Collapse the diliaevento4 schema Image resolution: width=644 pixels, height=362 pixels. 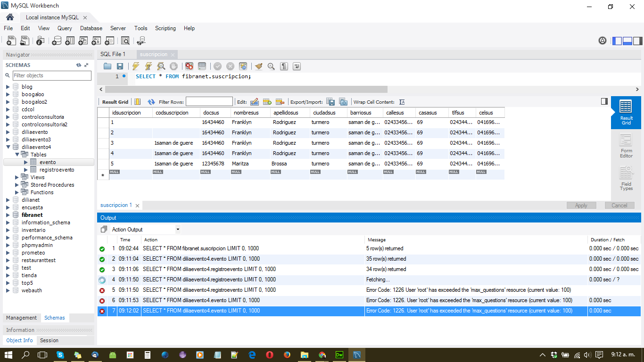tap(8, 147)
